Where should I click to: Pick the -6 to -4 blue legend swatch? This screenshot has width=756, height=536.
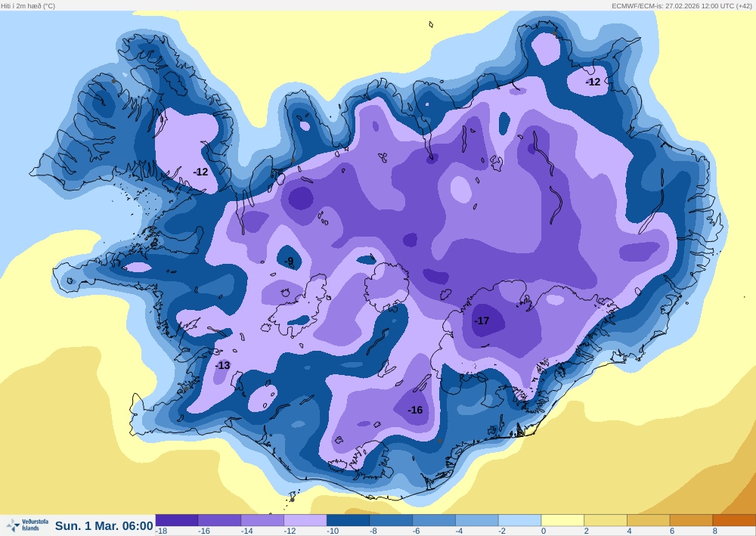click(x=434, y=520)
